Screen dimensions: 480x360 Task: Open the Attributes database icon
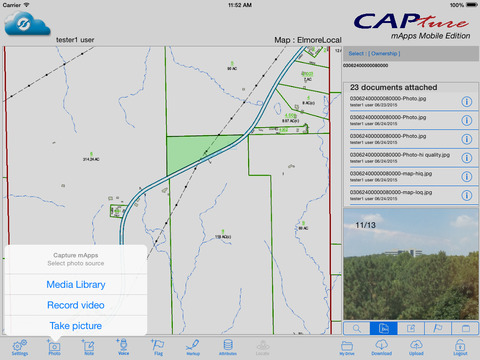pyautogui.click(x=228, y=347)
